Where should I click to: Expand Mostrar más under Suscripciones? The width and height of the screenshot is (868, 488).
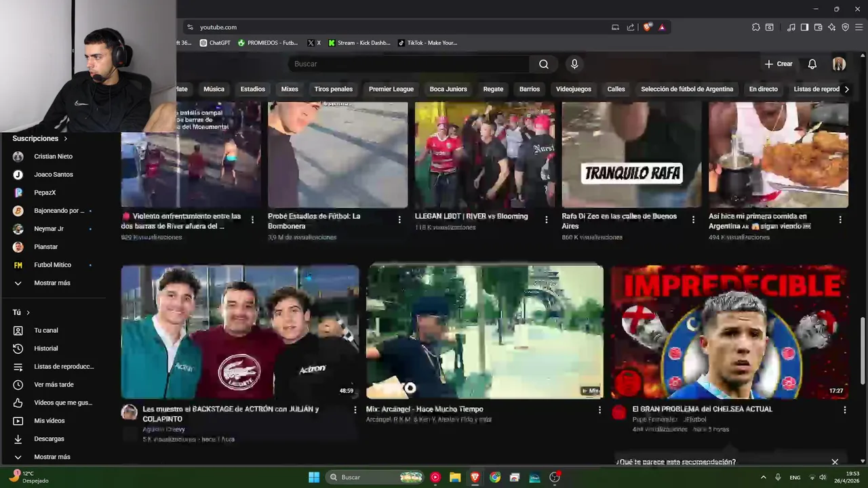point(54,283)
